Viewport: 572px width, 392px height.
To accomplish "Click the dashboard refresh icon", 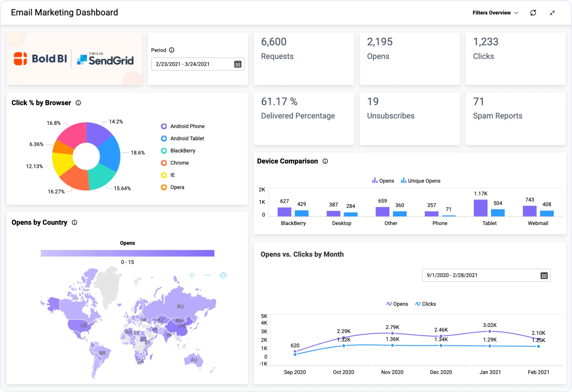I will coord(533,13).
